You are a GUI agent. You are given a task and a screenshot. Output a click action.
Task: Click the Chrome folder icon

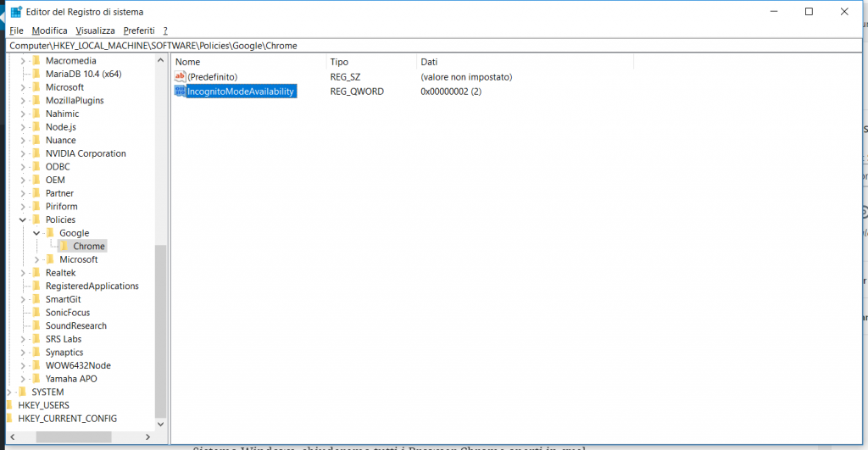click(x=64, y=247)
